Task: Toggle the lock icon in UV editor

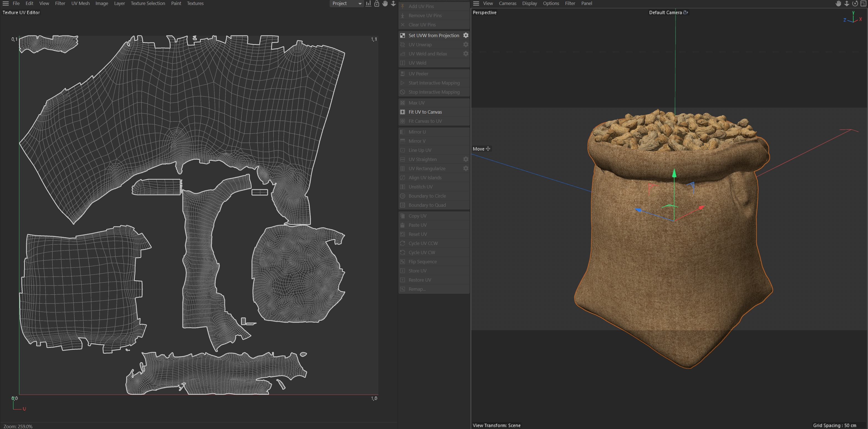Action: 377,3
